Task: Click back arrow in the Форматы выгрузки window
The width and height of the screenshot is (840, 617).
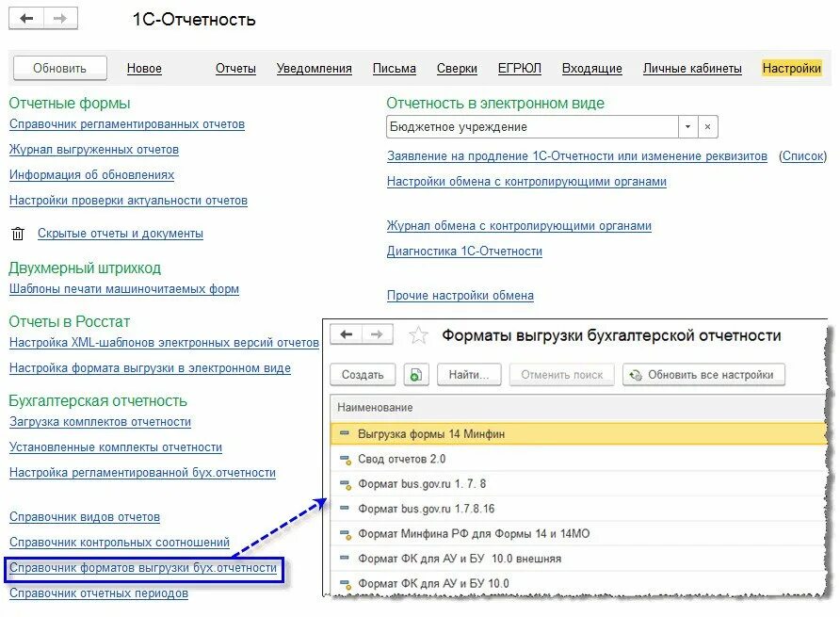Action: point(346,334)
